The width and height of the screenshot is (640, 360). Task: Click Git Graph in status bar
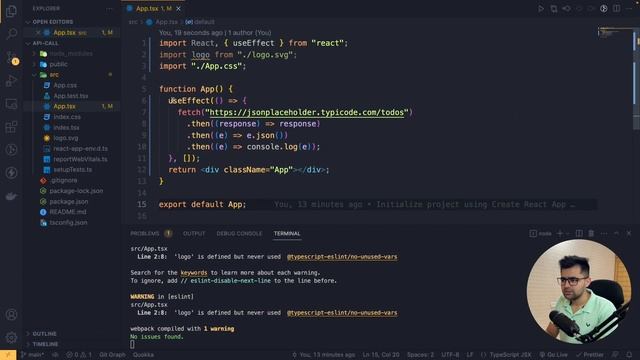(112, 355)
